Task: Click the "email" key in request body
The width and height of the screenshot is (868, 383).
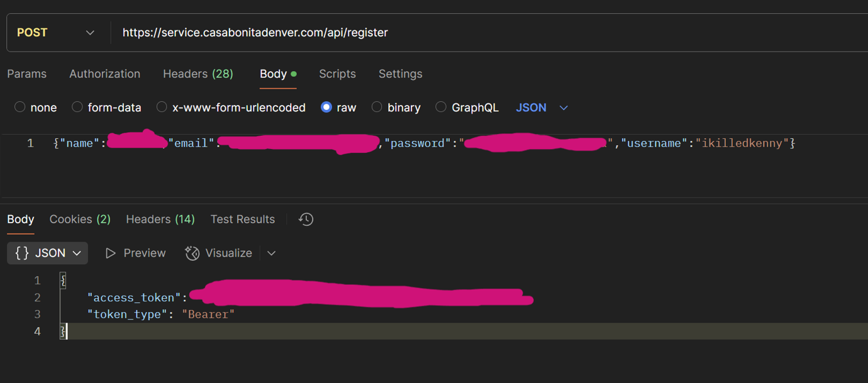Action: [x=191, y=143]
